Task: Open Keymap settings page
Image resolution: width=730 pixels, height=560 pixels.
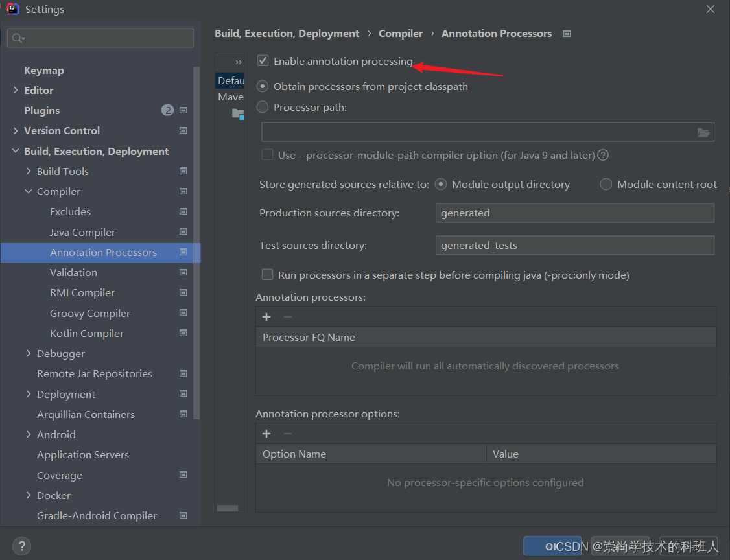Action: [44, 70]
